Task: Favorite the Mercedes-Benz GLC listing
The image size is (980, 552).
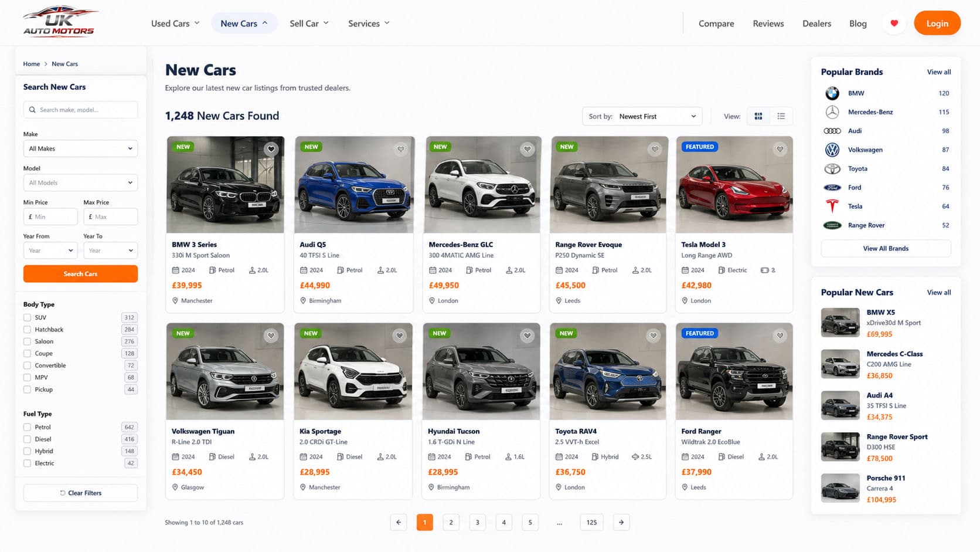Action: click(x=528, y=149)
